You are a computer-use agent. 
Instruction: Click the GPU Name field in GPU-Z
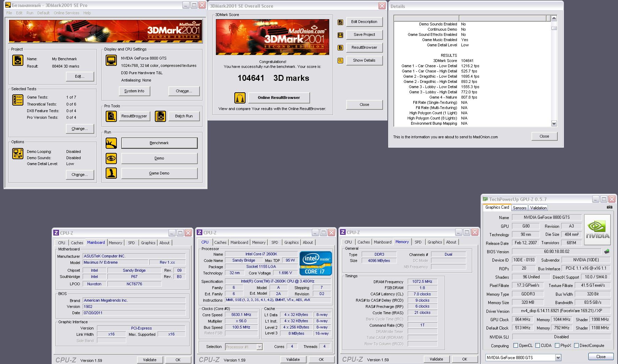click(x=547, y=217)
